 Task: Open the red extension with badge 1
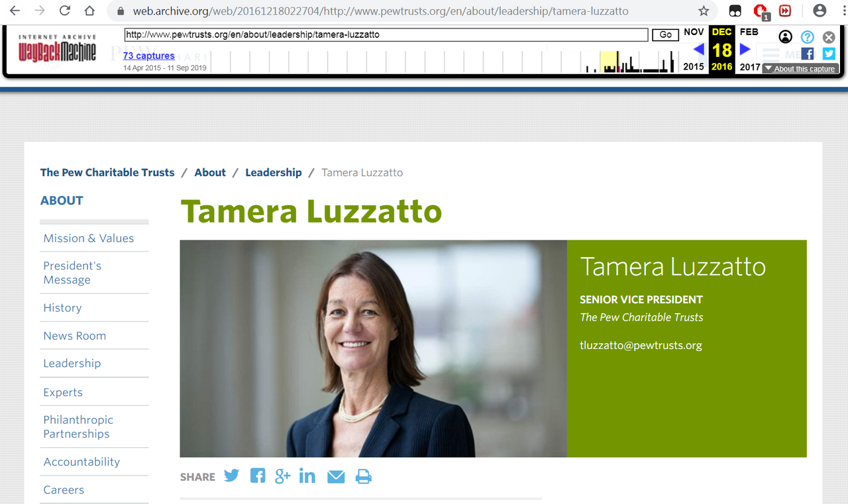(761, 11)
